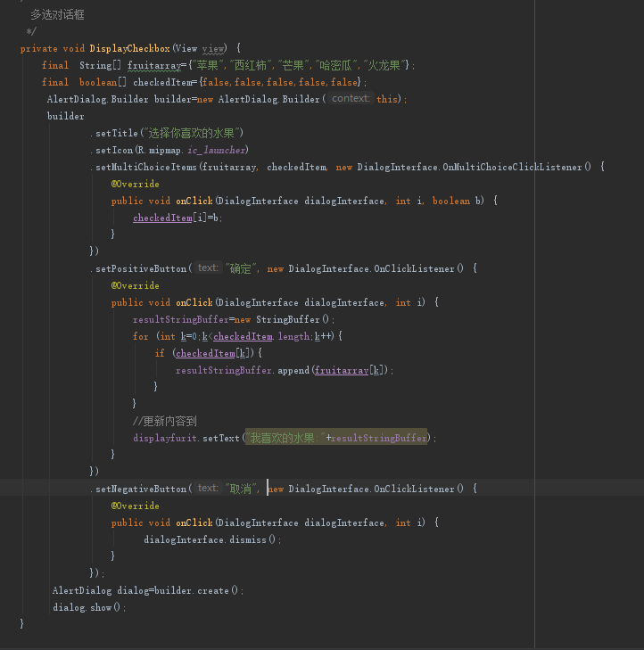Click @Override above dialogInterface.dismiss onClick
Screen dimensions: 644x650
pyautogui.click(x=136, y=506)
